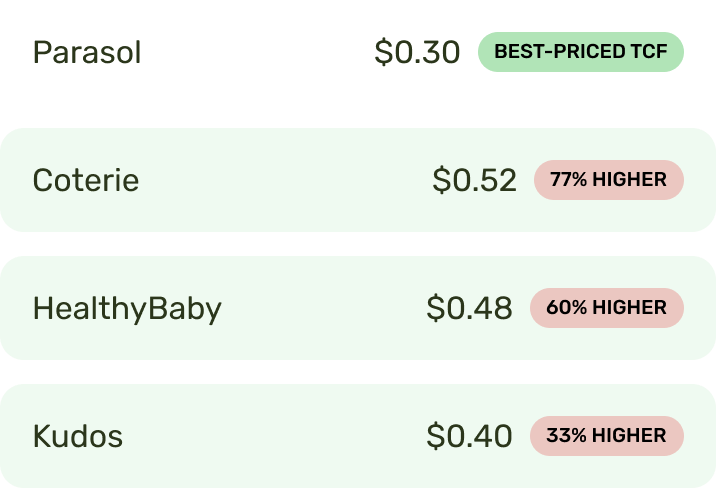Click the 77% figure in Coterie badge

click(x=569, y=180)
